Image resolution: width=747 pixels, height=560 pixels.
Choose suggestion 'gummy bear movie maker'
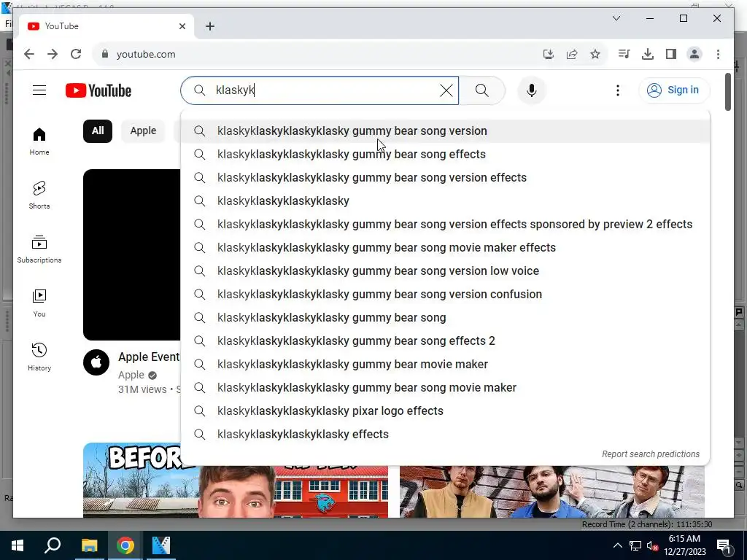click(x=446, y=365)
